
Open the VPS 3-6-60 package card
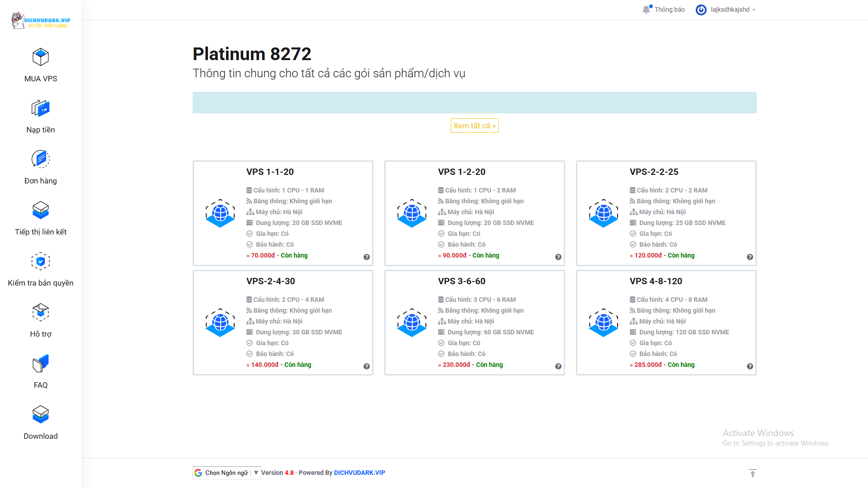474,323
